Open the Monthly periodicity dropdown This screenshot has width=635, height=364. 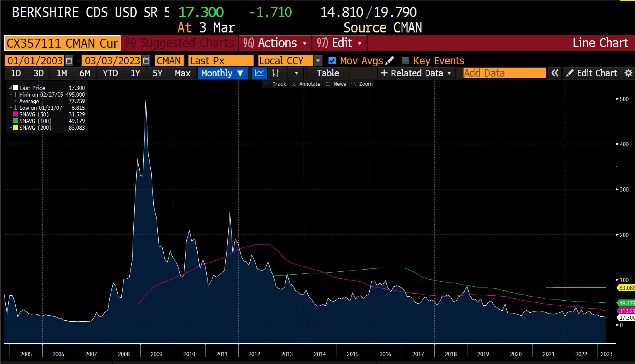(x=222, y=73)
